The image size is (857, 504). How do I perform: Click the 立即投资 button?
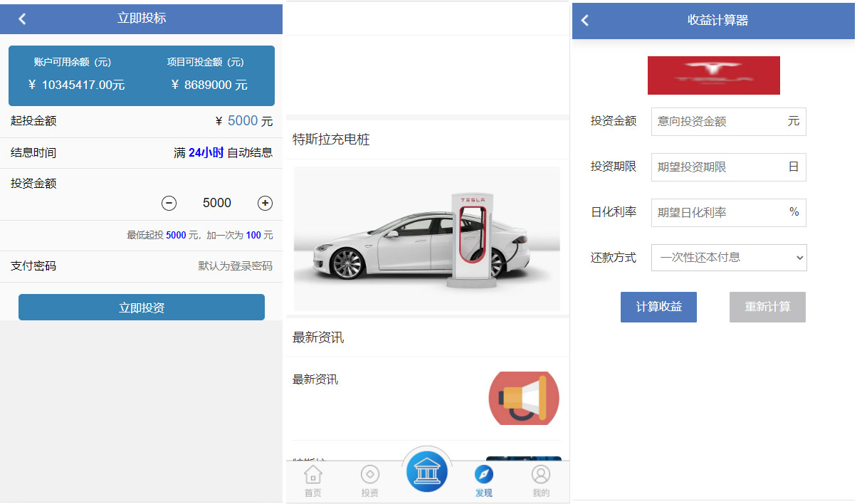pyautogui.click(x=142, y=308)
